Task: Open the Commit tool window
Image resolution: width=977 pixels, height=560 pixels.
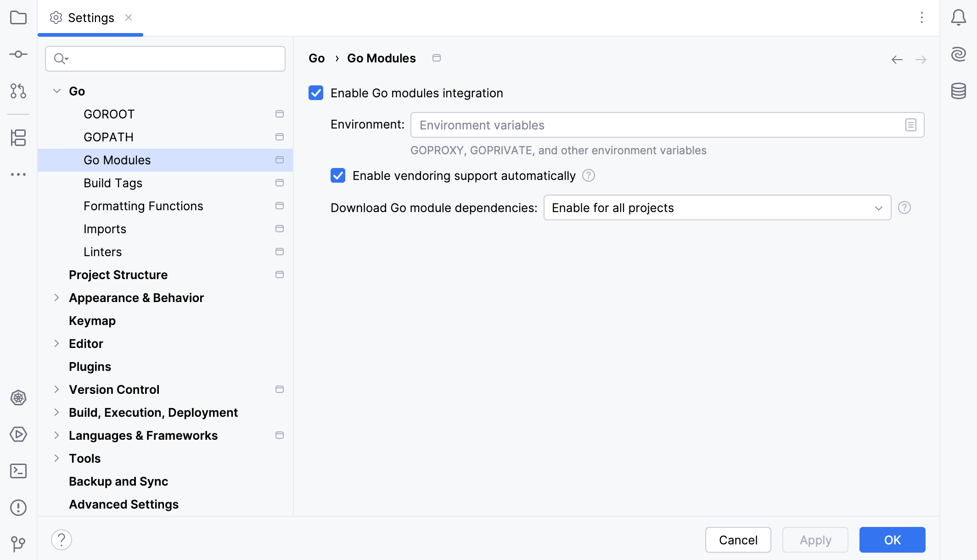Action: point(18,54)
